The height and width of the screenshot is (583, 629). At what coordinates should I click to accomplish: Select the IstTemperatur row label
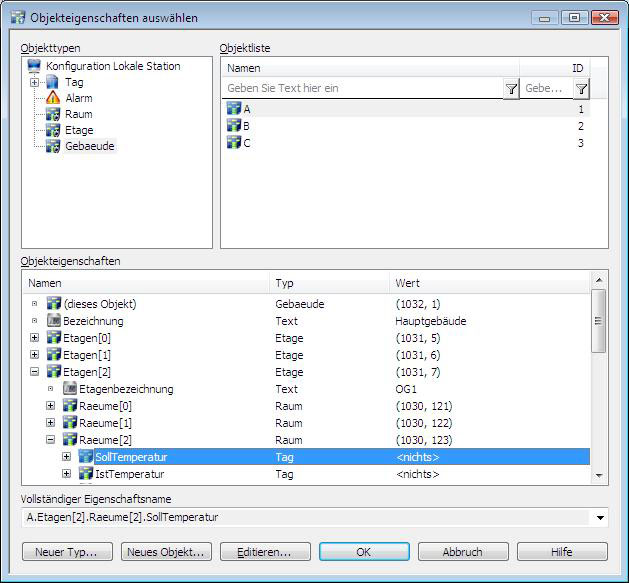pyautogui.click(x=130, y=474)
